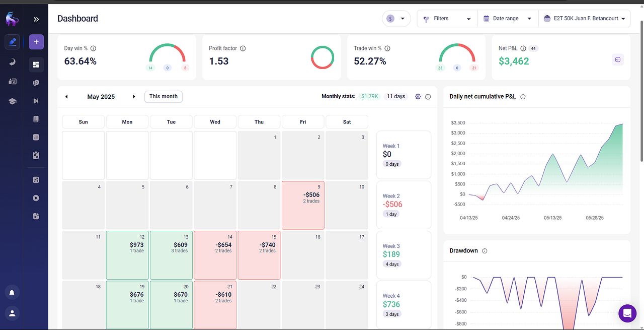Open the profile avatar icon at bottom left

[12, 313]
